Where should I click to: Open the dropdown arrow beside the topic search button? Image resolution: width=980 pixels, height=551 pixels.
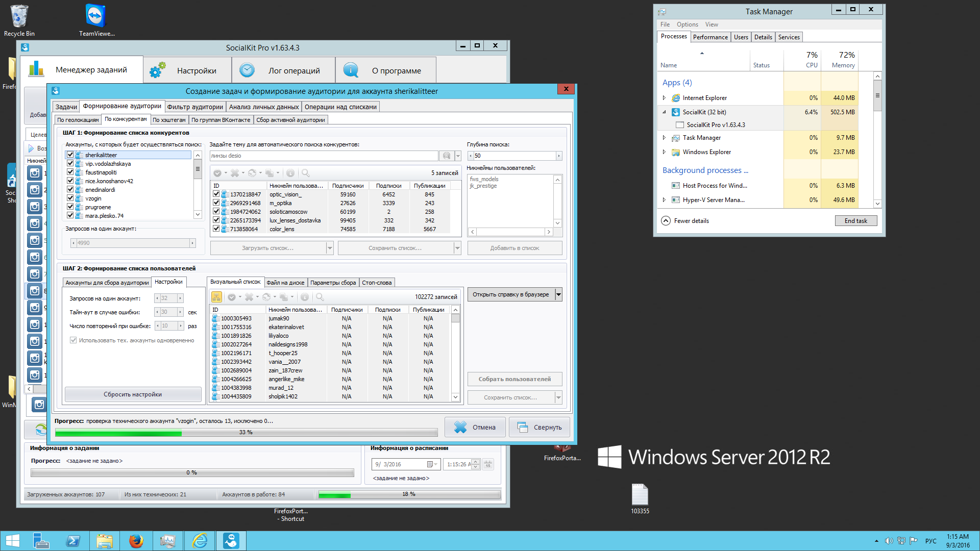[458, 156]
